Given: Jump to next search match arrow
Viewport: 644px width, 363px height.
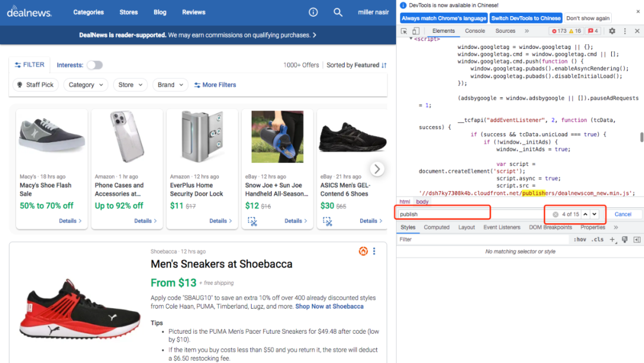Looking at the screenshot, I should 595,214.
